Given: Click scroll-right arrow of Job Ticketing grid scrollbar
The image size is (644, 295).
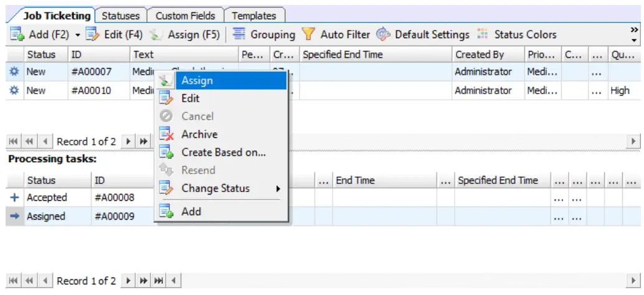Looking at the screenshot, I should click(x=634, y=142).
